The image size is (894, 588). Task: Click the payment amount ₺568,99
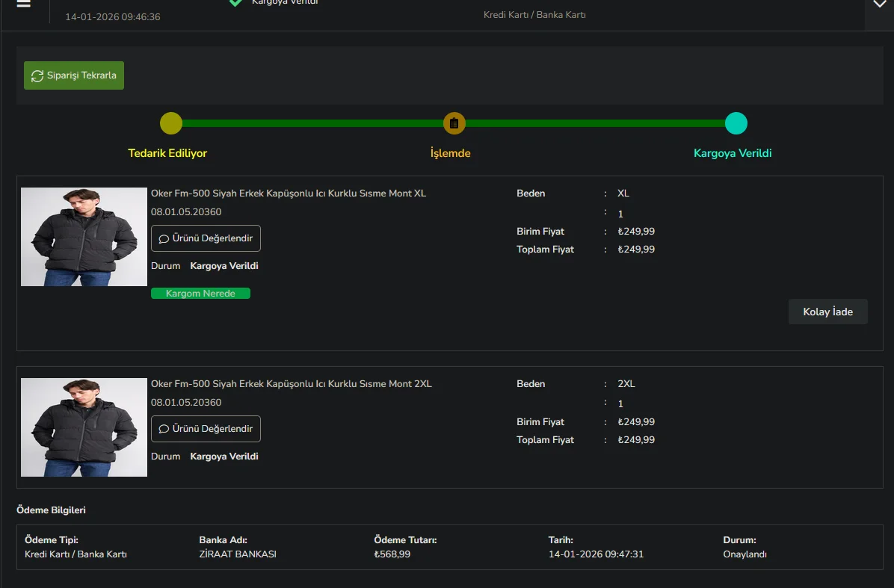pyautogui.click(x=392, y=554)
